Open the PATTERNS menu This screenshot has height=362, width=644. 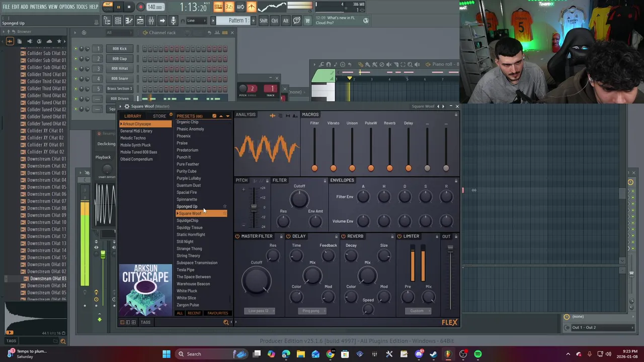click(x=38, y=7)
